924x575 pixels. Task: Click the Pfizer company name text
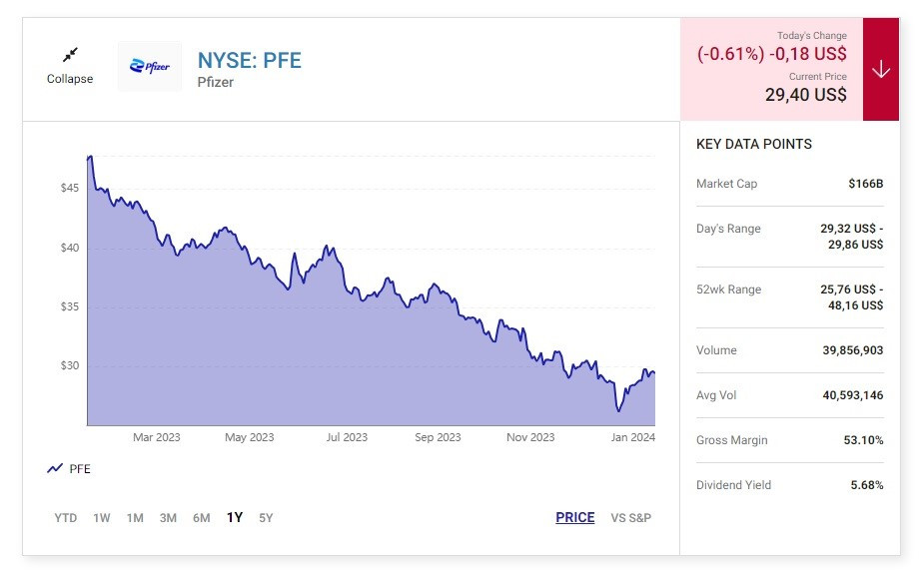(x=216, y=82)
